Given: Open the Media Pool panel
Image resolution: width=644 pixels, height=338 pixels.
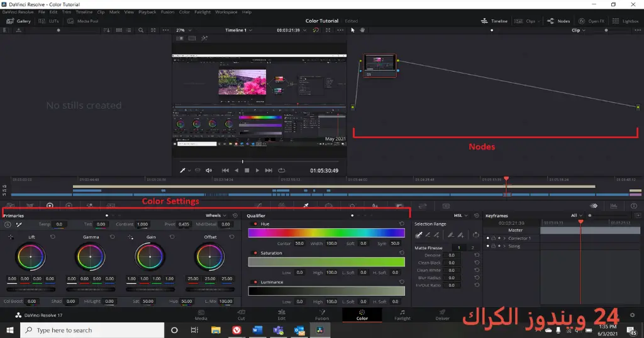Looking at the screenshot, I should coord(83,21).
